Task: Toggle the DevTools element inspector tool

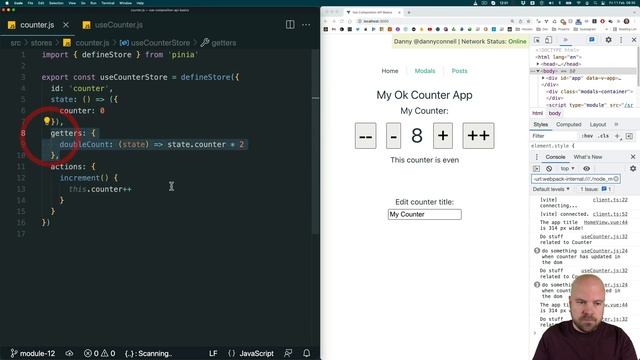Action: [x=537, y=40]
